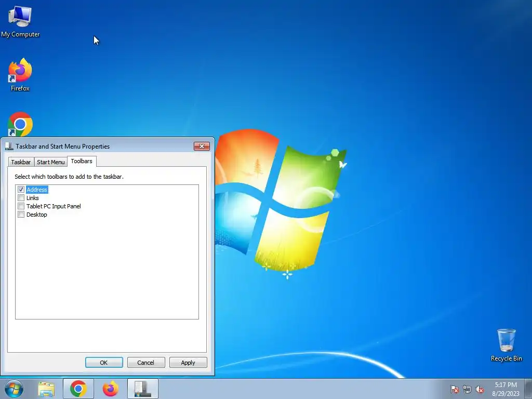This screenshot has width=532, height=399.
Task: Open the network status tray icon
Action: 467,389
